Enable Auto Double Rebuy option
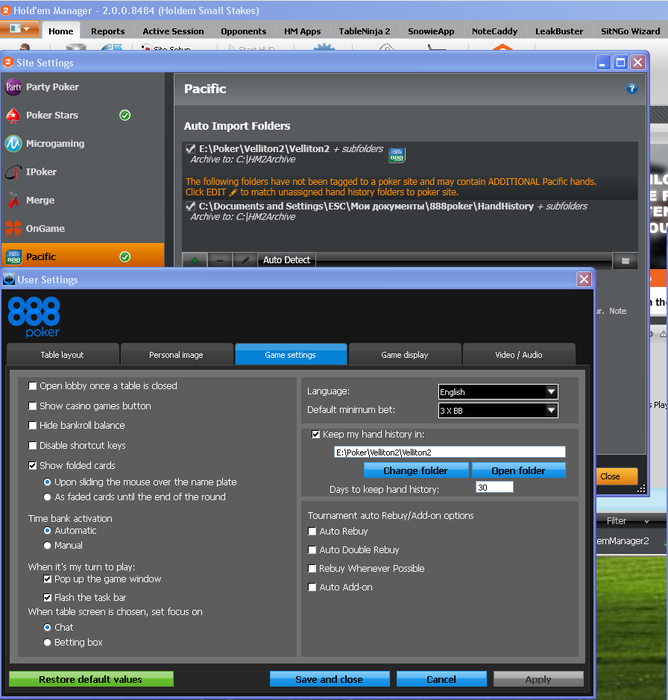 [x=312, y=550]
